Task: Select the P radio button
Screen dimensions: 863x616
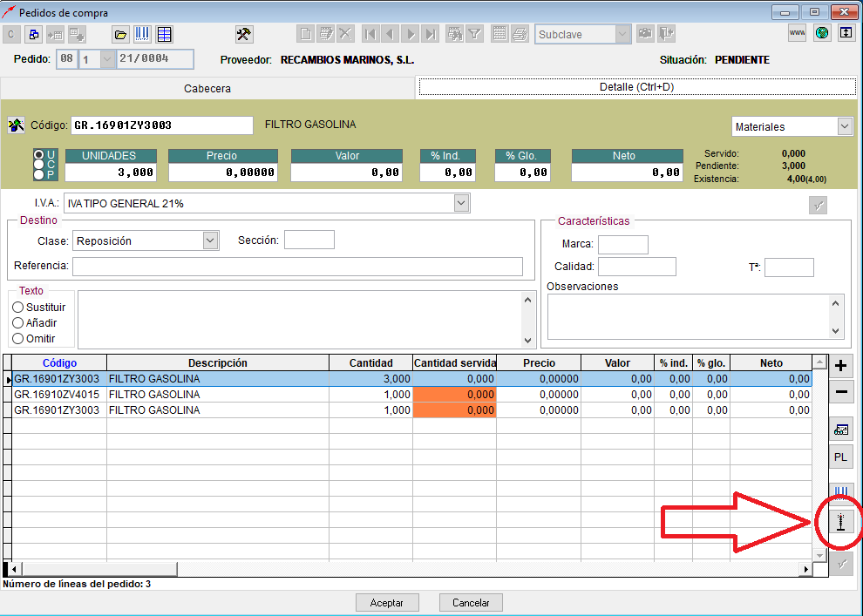Action: [38, 174]
